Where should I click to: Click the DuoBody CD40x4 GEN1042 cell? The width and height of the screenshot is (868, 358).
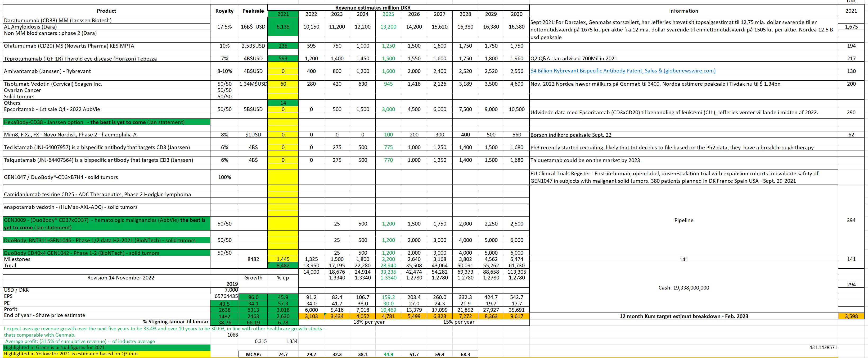[x=106, y=253]
